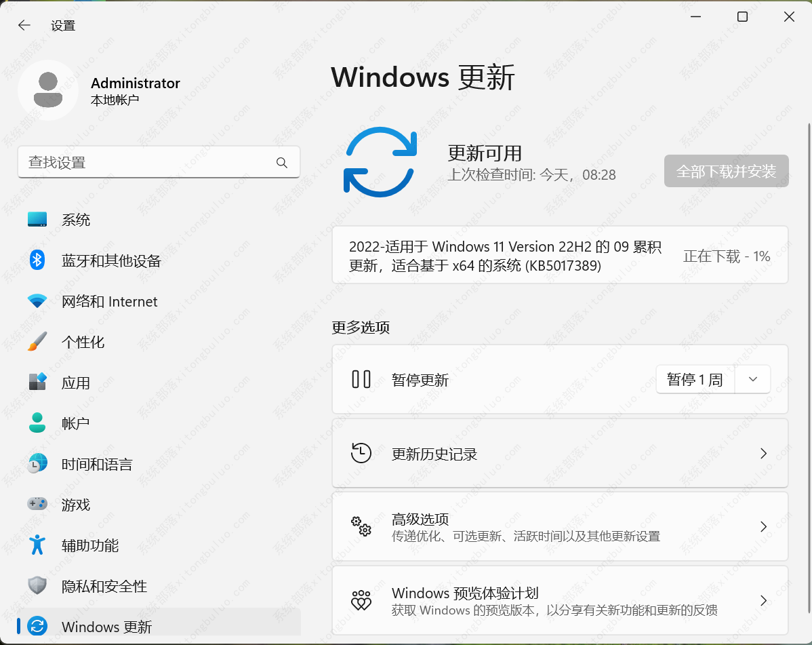Screen dimensions: 812x645
Task: Open 应用 (Apps) settings
Action: [x=39, y=383]
